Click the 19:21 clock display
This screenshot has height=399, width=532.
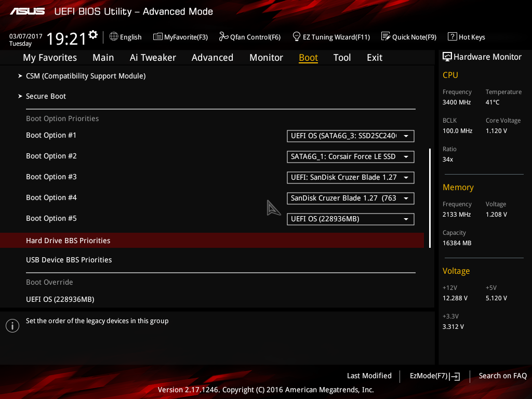[x=66, y=38]
